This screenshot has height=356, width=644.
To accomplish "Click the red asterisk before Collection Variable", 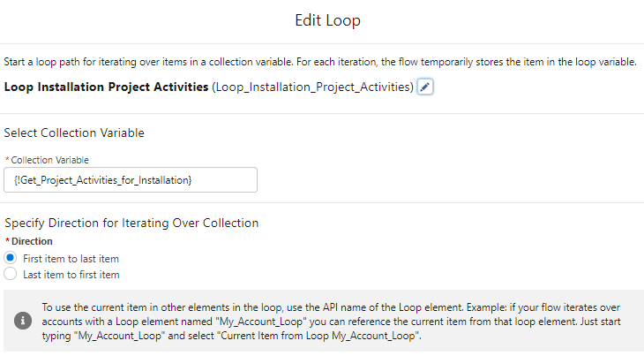I will 7,159.
